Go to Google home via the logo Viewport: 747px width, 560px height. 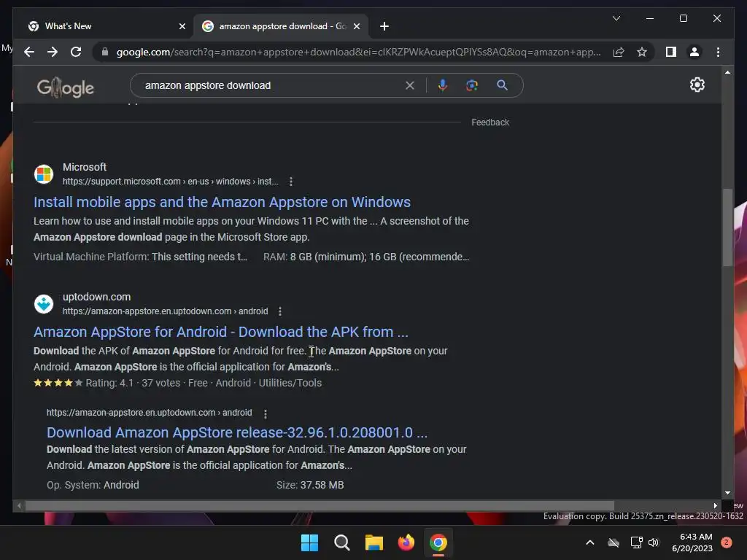[x=65, y=87]
